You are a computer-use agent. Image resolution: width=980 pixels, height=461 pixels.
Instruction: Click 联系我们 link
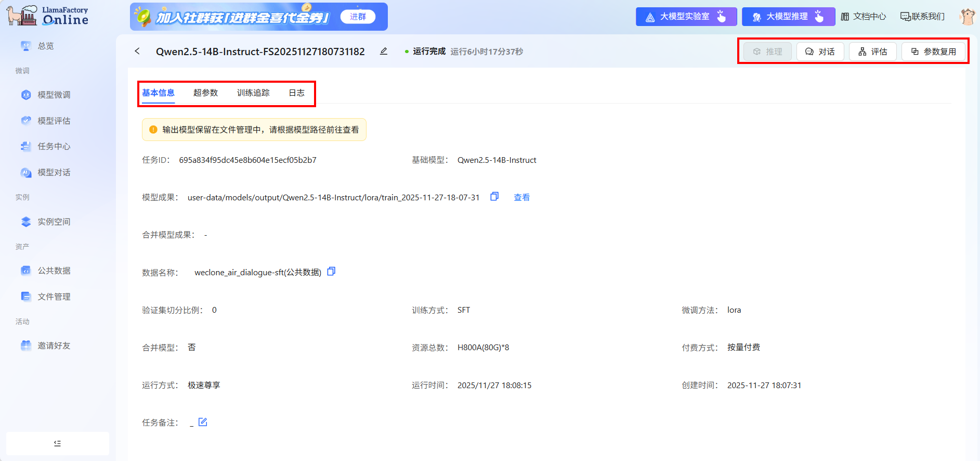(922, 17)
